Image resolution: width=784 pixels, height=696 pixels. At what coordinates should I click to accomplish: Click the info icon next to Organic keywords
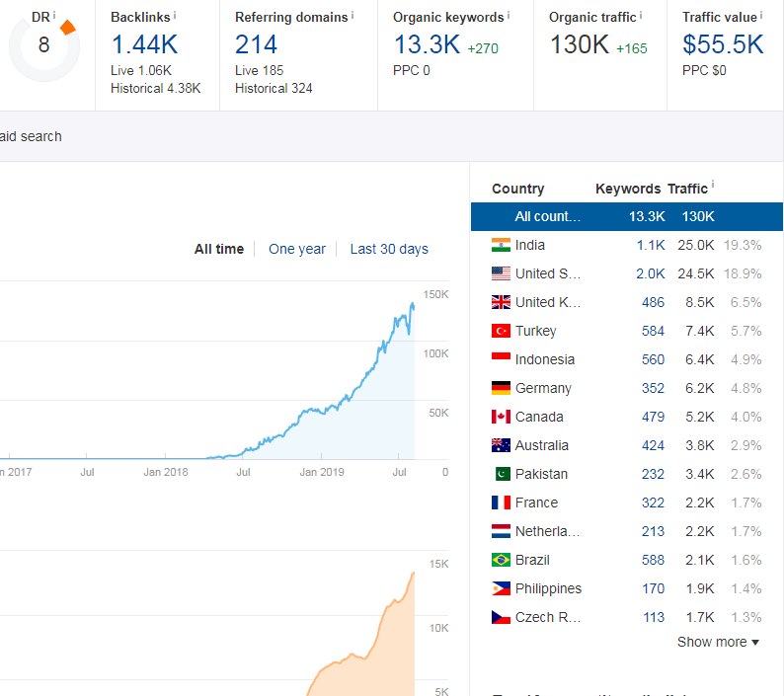coord(508,16)
